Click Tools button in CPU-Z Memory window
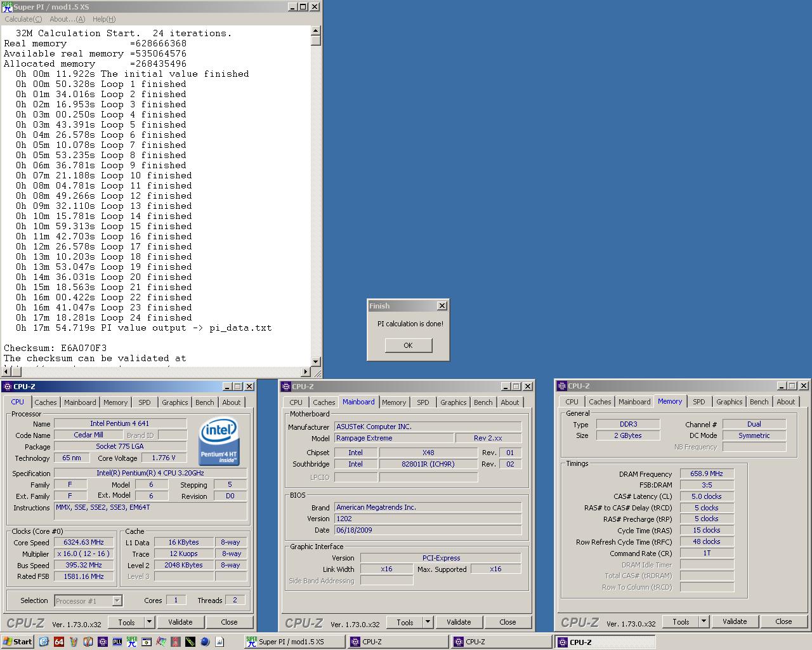This screenshot has height=650, width=812. pos(681,621)
